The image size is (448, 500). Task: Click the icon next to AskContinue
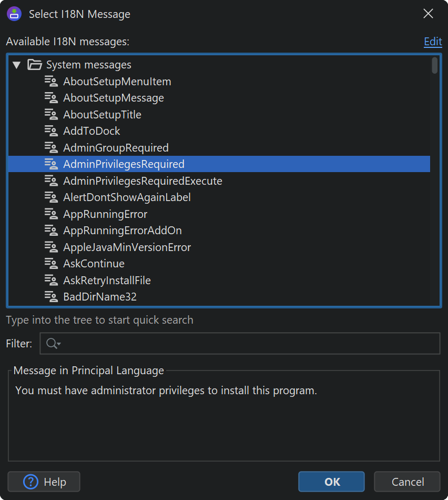[51, 263]
